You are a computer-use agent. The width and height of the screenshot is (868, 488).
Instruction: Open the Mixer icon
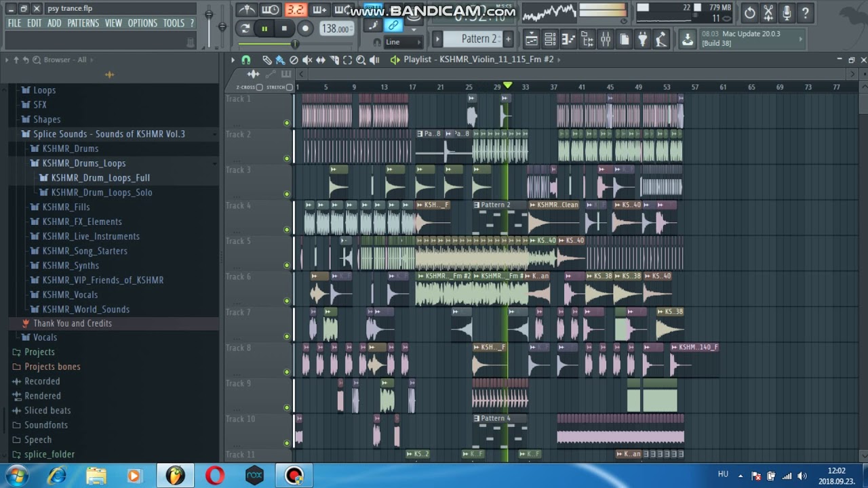click(606, 39)
